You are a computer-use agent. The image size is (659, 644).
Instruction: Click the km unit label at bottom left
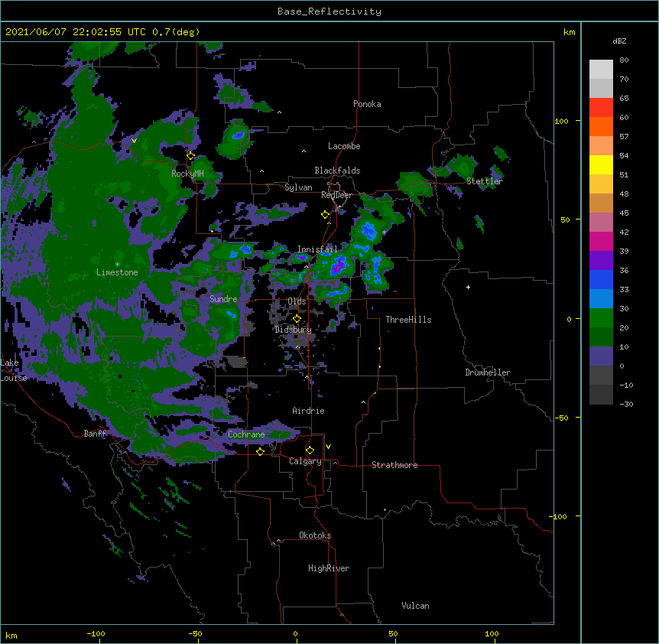[11, 635]
